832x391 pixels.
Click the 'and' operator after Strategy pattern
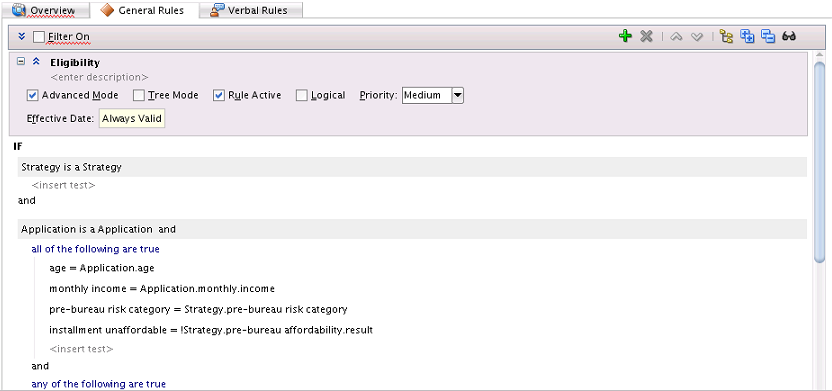27,201
